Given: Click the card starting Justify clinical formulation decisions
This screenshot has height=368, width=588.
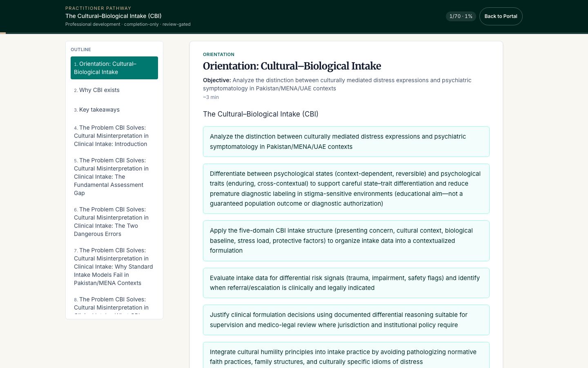Looking at the screenshot, I should tap(346, 320).
